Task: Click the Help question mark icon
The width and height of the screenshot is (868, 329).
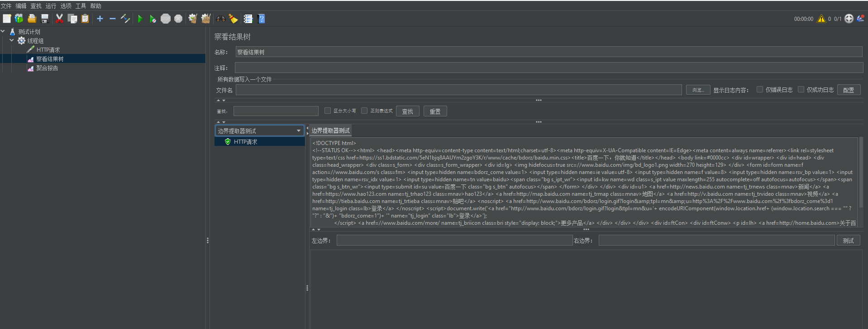Action: [x=261, y=19]
